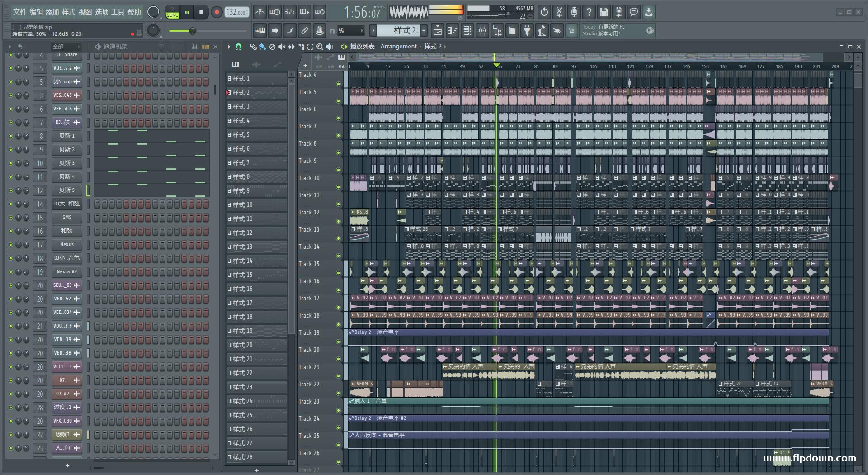
Task: Switch PAT/SONG mode toggle
Action: click(x=172, y=12)
